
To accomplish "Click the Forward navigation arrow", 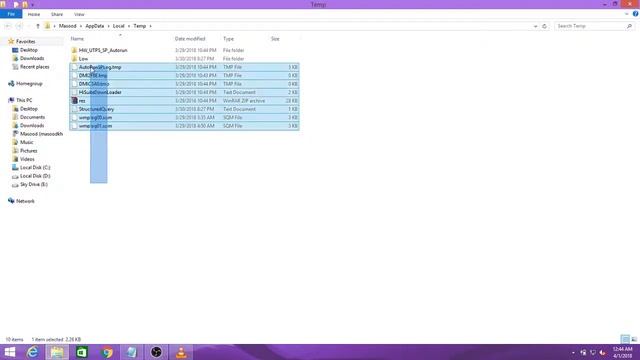I will coord(19,26).
